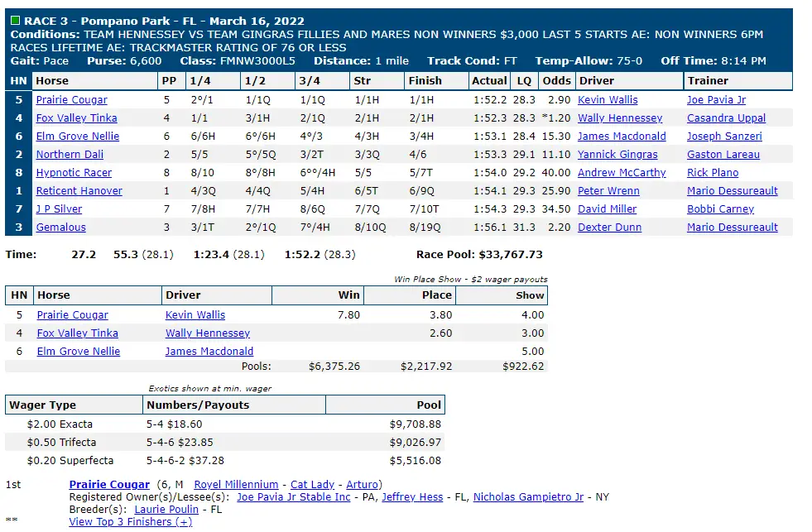Click the green square icon beside RACE 3

(15, 21)
